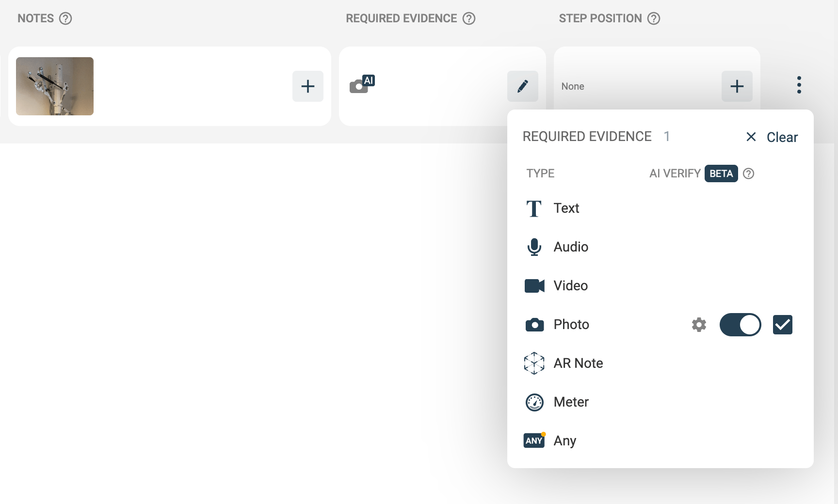838x504 pixels.
Task: Open help for Step Position column
Action: 654,18
